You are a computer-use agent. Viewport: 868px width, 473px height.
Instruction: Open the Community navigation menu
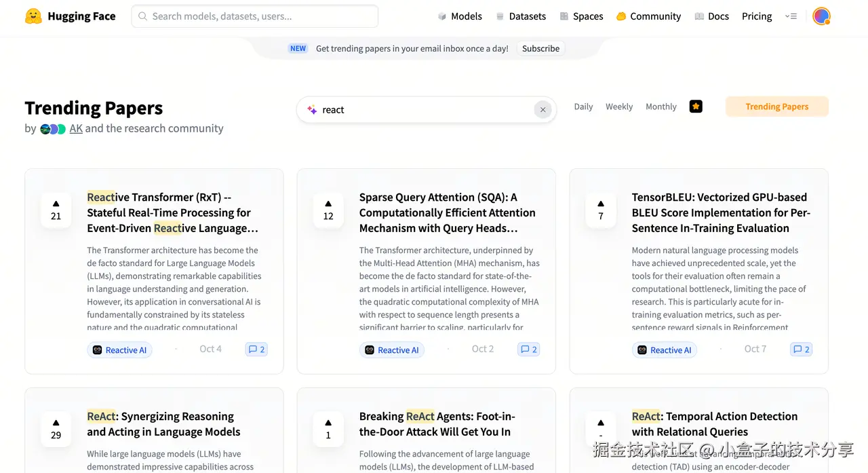click(648, 16)
